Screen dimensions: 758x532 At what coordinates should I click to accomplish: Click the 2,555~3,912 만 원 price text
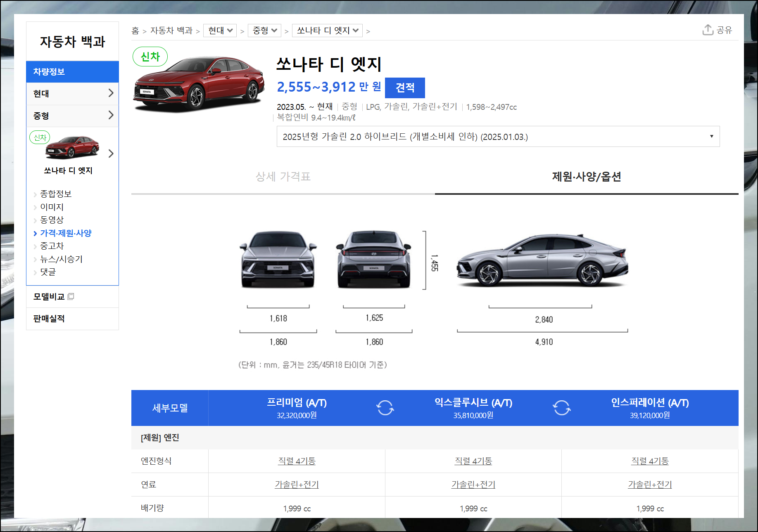coord(329,87)
